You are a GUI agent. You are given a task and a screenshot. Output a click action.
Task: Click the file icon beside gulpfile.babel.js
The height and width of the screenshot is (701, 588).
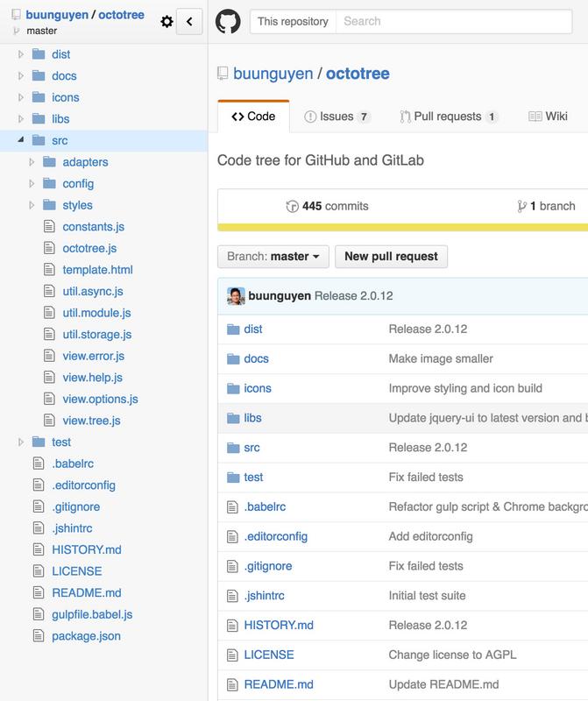39,614
